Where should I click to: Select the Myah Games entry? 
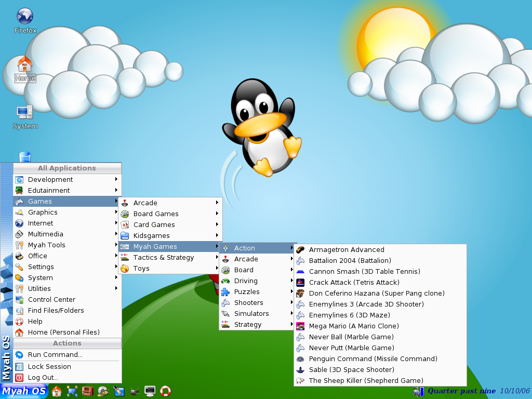pos(170,247)
